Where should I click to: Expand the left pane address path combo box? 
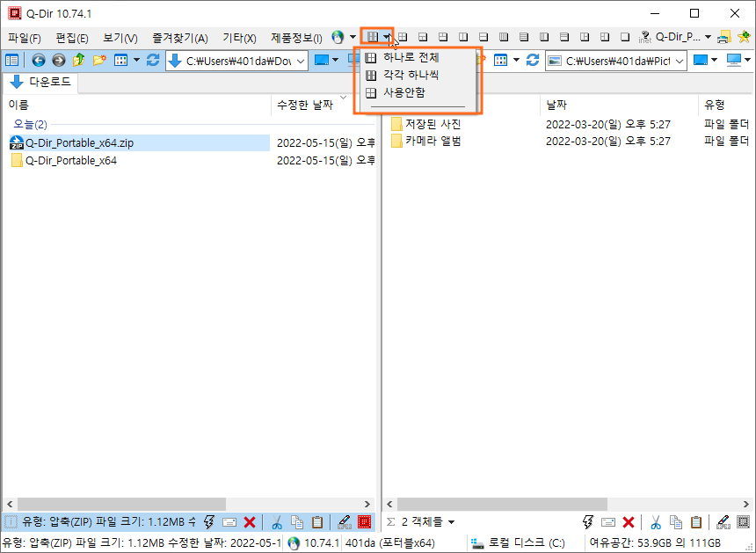click(301, 61)
